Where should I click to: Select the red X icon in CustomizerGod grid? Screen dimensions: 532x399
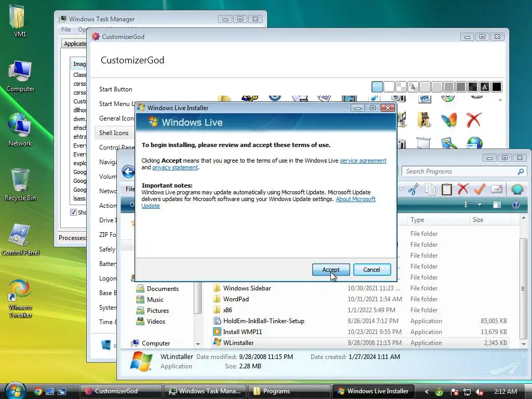(x=474, y=120)
